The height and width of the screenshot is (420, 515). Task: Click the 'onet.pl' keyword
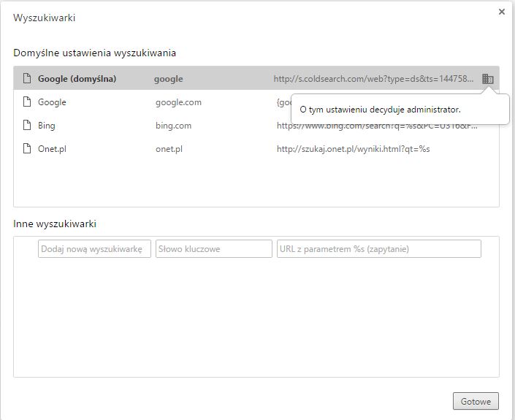point(169,149)
